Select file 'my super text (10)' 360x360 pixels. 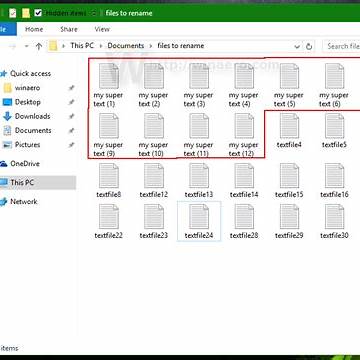(x=153, y=135)
